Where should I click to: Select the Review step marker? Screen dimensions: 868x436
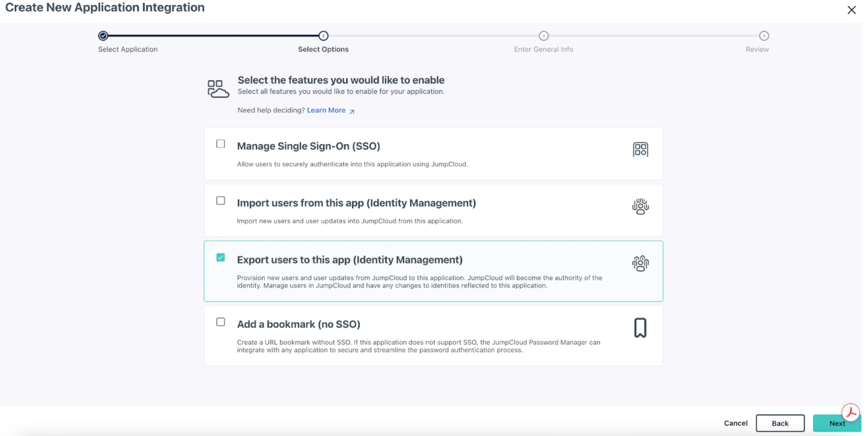[764, 36]
